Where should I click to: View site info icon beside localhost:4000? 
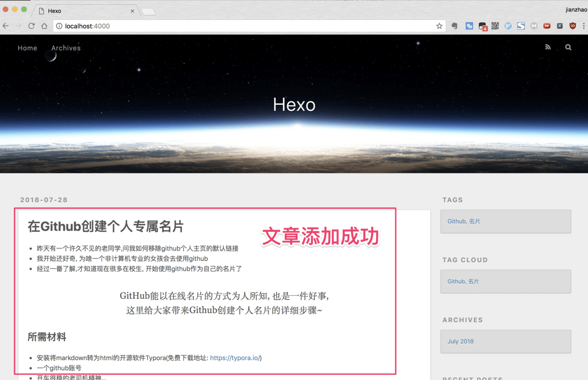pyautogui.click(x=59, y=26)
